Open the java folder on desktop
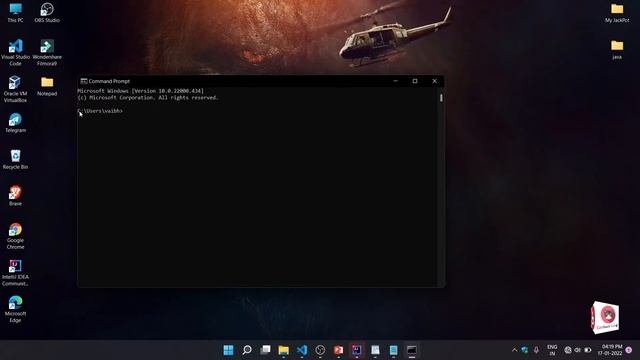The image size is (640, 360). [x=617, y=49]
